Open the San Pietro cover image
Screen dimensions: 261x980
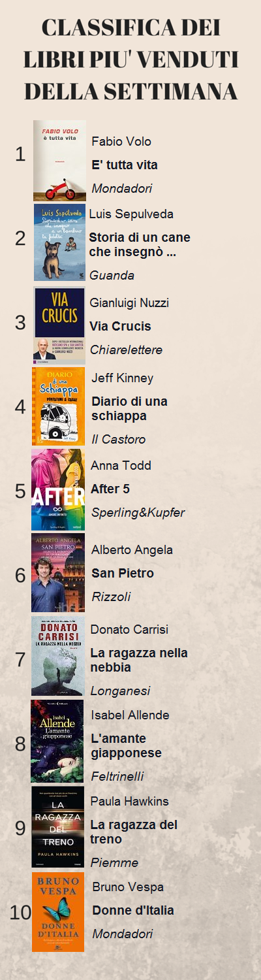point(58,573)
